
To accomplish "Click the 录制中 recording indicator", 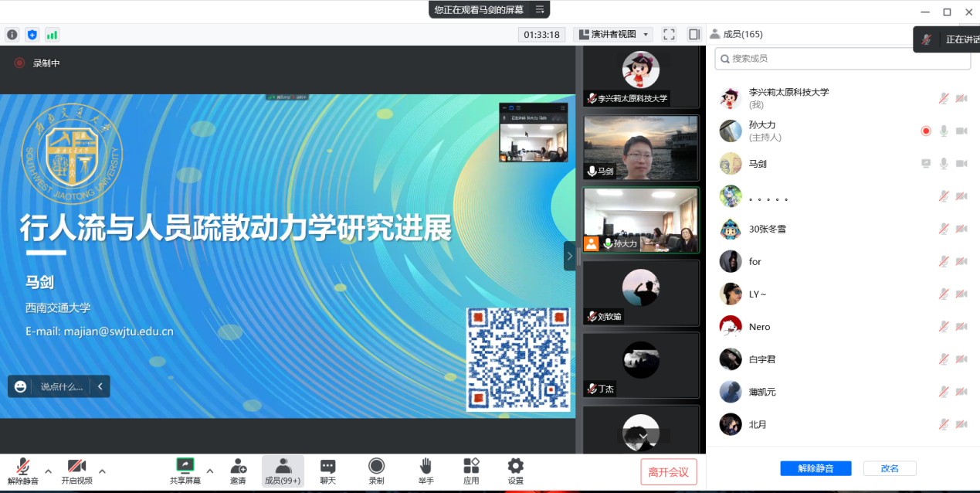I will click(x=37, y=63).
